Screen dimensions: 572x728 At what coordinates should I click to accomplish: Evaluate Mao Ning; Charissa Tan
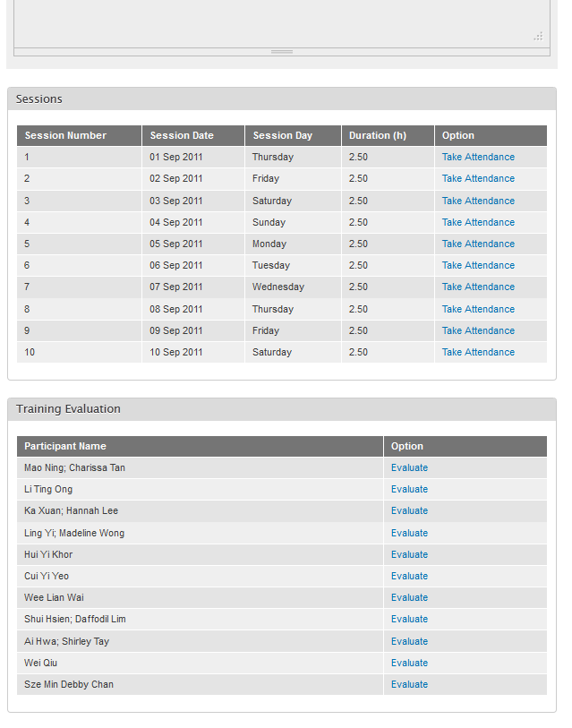pos(409,467)
